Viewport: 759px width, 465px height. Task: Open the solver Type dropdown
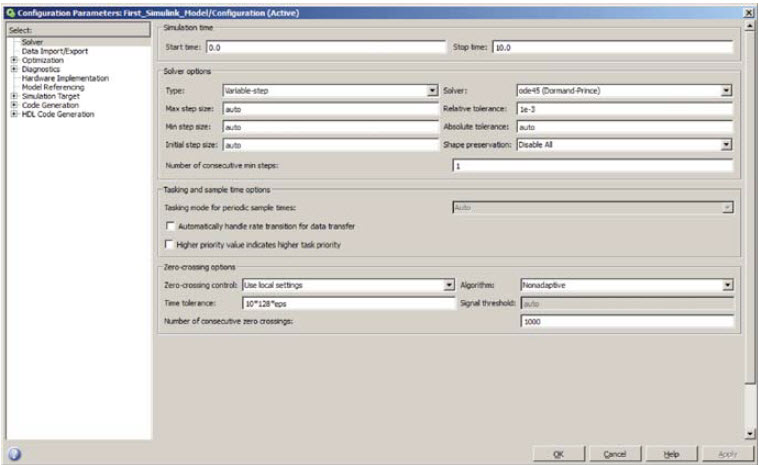coord(432,90)
